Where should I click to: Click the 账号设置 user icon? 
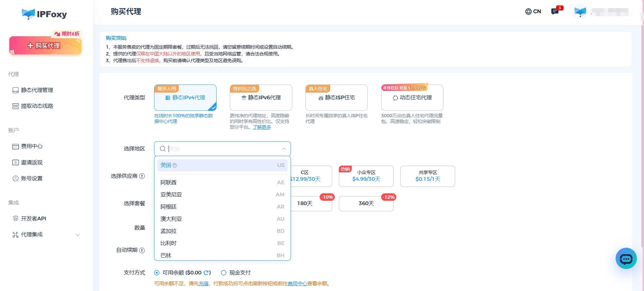click(x=16, y=178)
